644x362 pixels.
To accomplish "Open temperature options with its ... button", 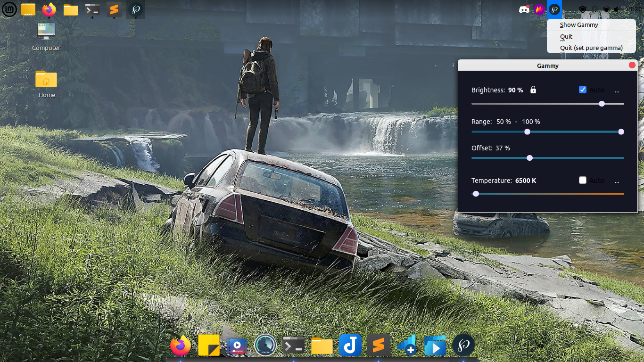I will (617, 181).
